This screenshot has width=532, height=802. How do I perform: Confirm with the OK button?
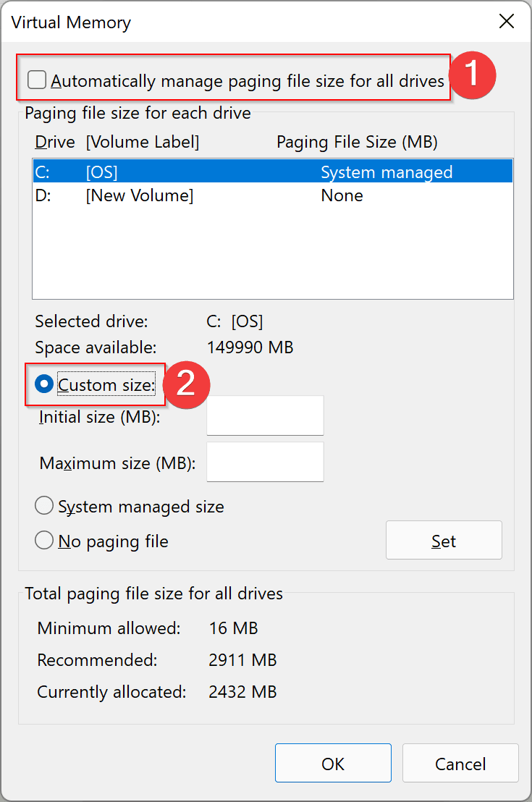tap(333, 764)
